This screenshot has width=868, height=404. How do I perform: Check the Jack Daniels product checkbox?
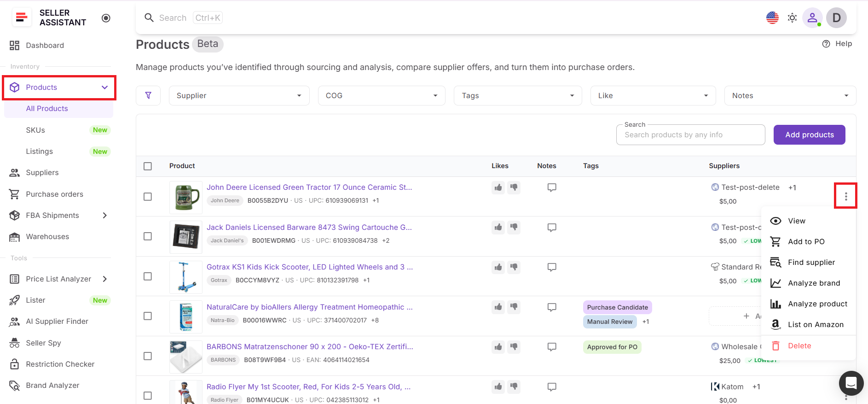[148, 236]
